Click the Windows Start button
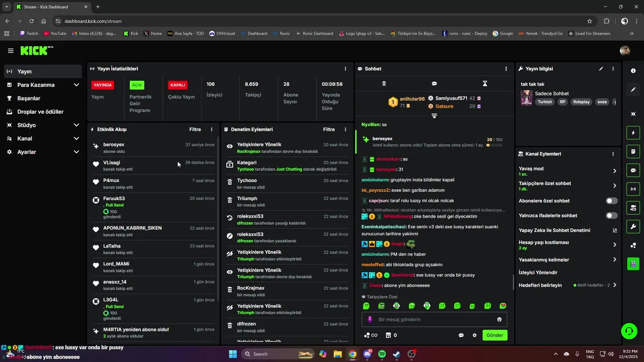 (x=233, y=354)
